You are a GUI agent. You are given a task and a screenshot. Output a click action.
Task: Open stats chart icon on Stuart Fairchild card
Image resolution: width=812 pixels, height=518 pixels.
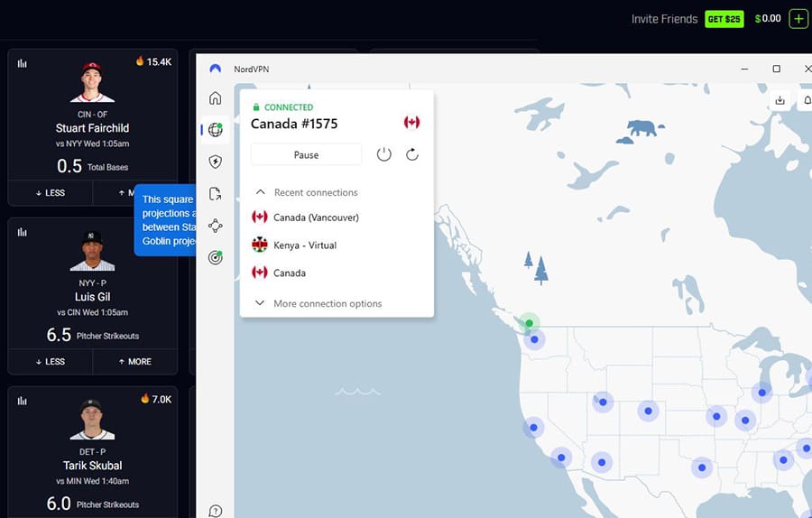(x=23, y=64)
